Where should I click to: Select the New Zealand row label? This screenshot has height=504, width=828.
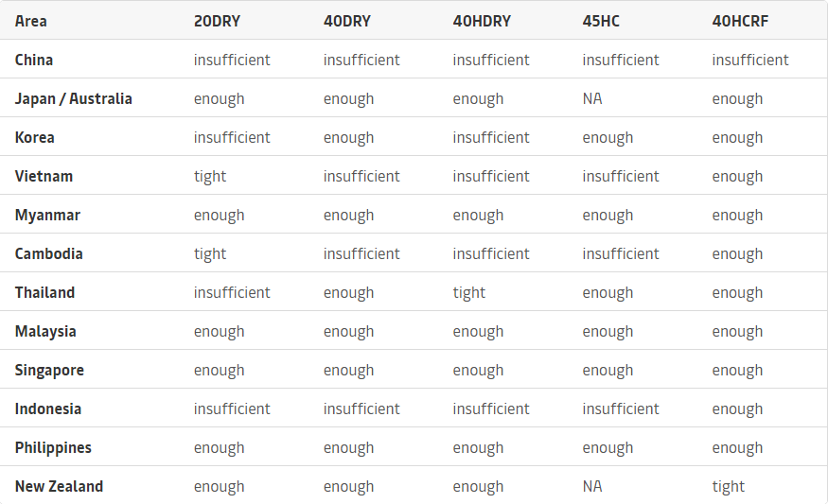tap(59, 486)
